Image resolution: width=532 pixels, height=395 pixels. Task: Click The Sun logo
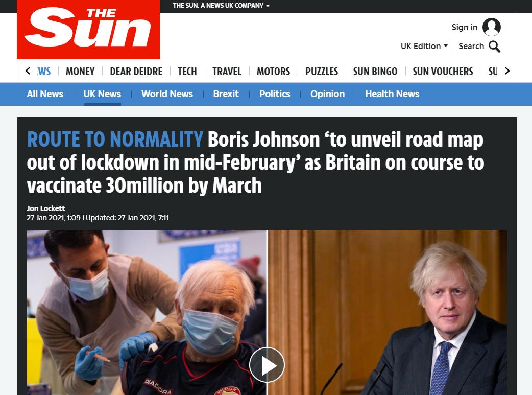tap(88, 29)
